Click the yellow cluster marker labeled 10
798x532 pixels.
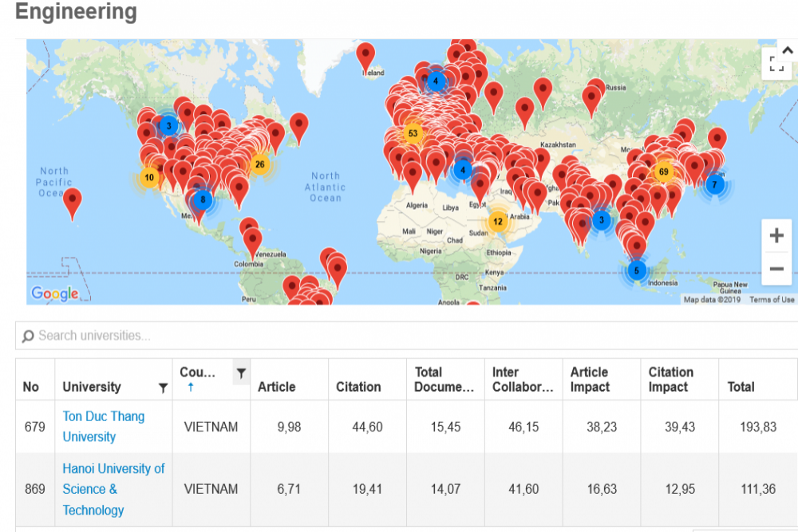pos(148,178)
